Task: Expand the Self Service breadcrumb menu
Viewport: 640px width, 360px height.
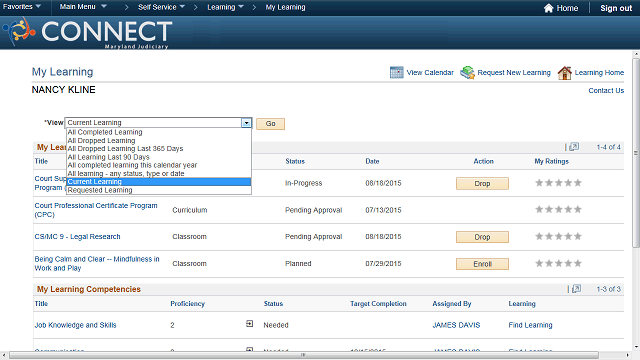Action: (161, 7)
